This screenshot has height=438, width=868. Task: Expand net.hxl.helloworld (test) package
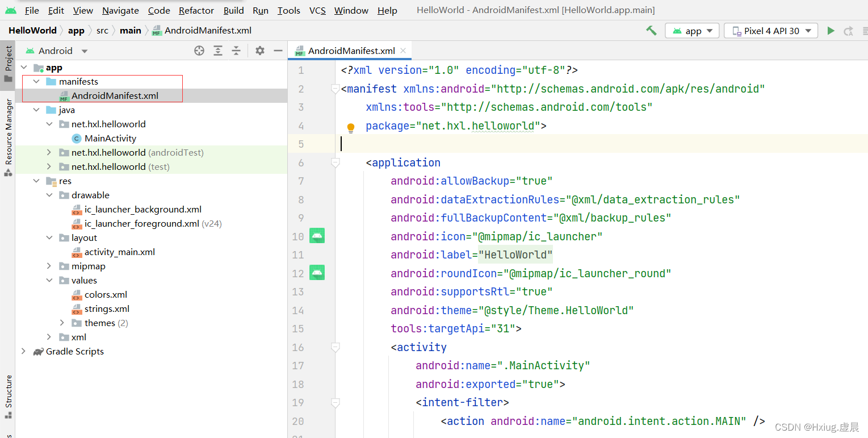click(49, 167)
